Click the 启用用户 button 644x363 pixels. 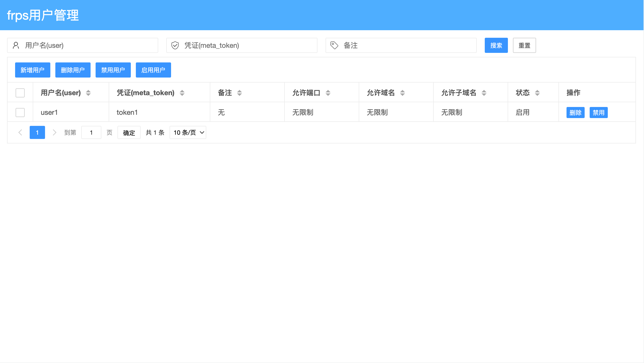pos(153,70)
